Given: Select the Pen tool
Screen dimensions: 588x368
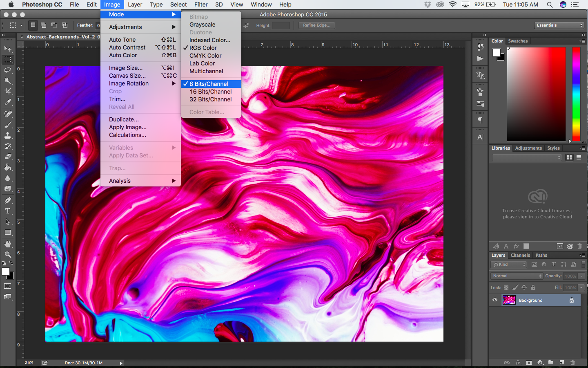Looking at the screenshot, I should (8, 200).
